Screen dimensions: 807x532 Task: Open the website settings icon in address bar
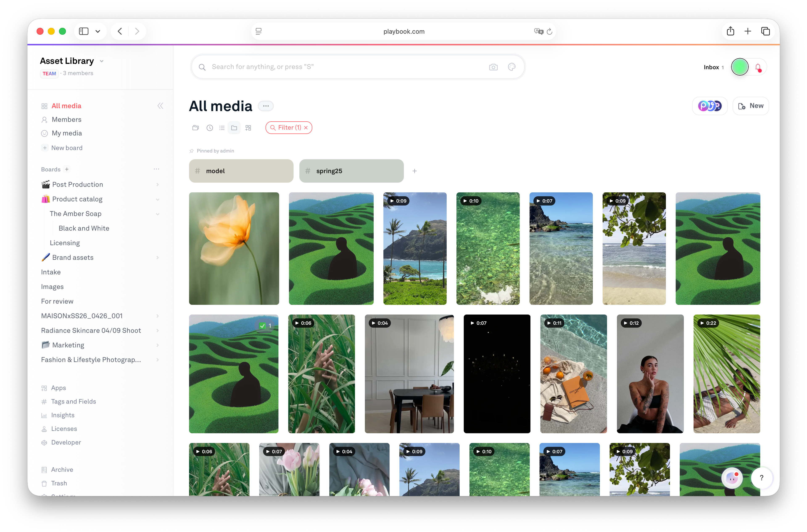click(259, 31)
